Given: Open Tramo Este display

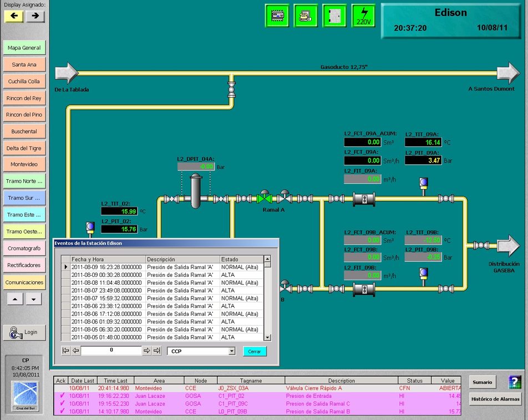Looking at the screenshot, I should click(24, 215).
